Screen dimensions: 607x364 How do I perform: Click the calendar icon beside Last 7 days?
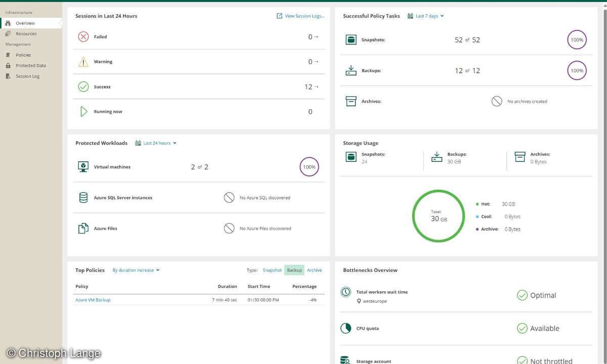[x=410, y=16]
